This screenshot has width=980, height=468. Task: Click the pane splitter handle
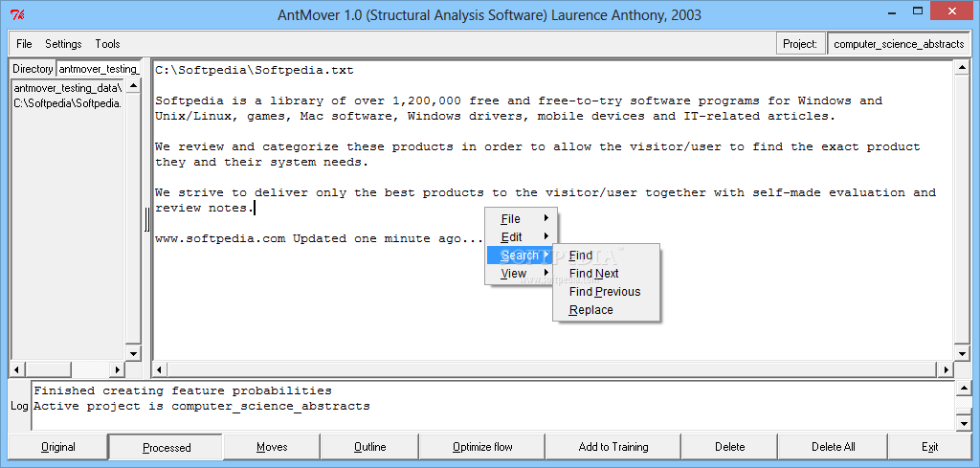[147, 219]
